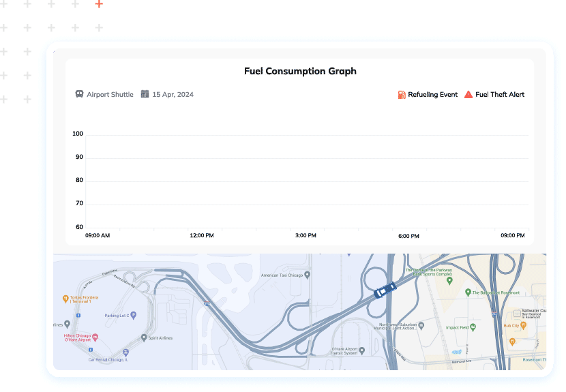Click the Refueling Event legend label

coord(433,95)
